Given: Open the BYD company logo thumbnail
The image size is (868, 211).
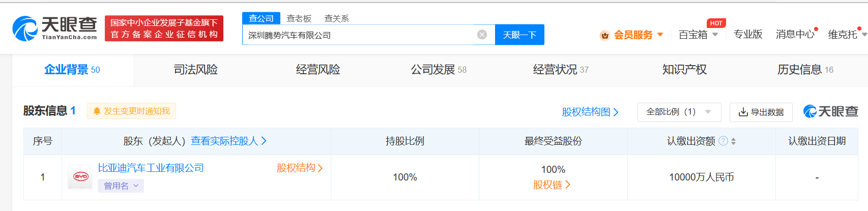Looking at the screenshot, I should [80, 177].
